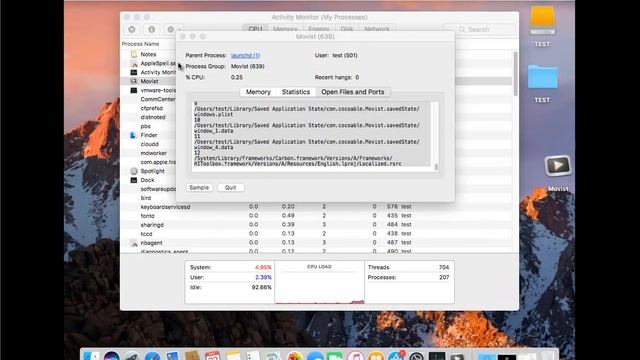Click the Movist app icon on the desktop
The height and width of the screenshot is (360, 640).
pyautogui.click(x=558, y=166)
